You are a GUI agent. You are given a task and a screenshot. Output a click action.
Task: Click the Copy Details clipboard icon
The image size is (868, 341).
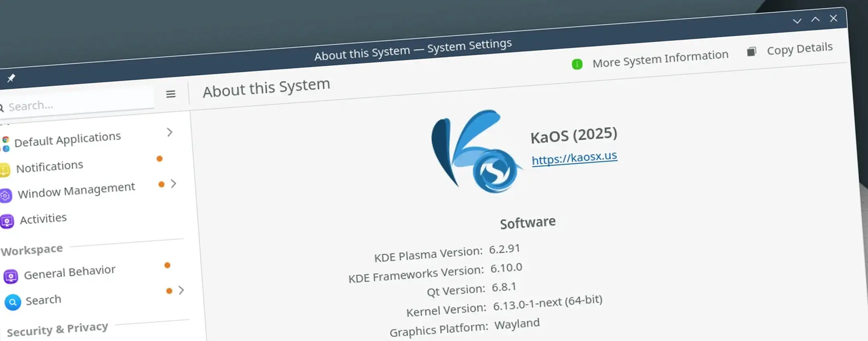pyautogui.click(x=751, y=51)
